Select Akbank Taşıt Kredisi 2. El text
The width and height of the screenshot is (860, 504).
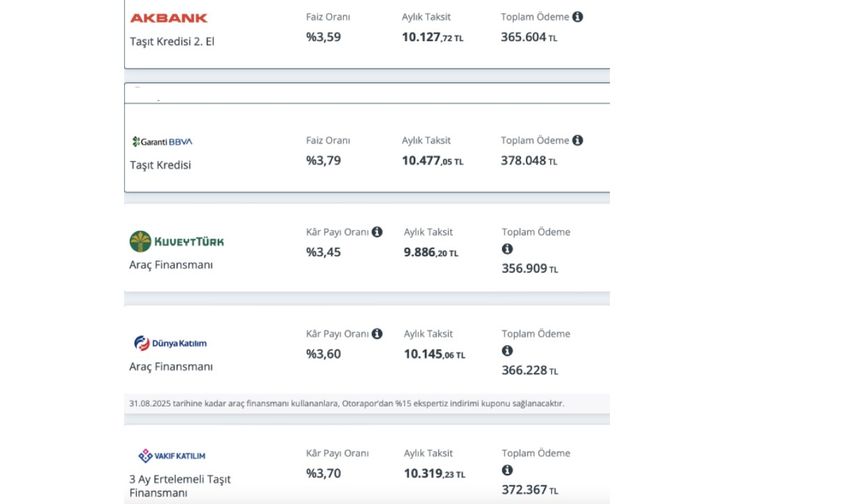pos(172,42)
